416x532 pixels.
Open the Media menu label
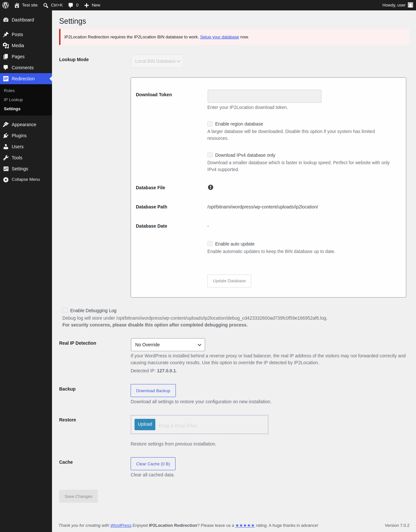tap(18, 46)
